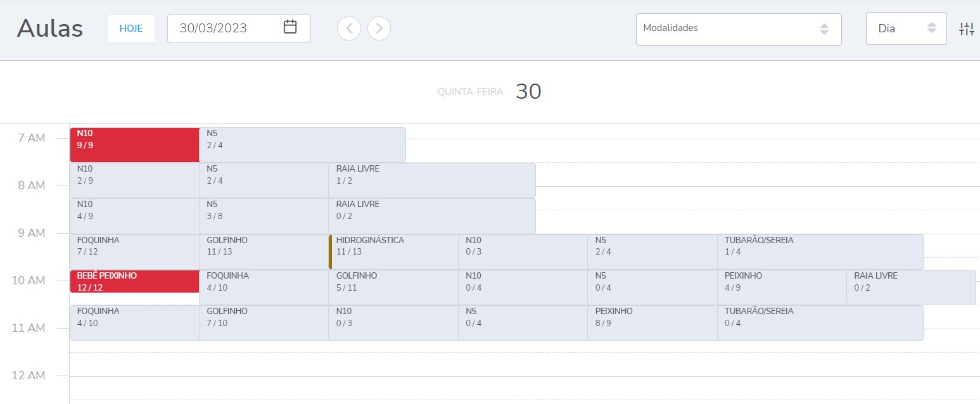Click the QUINTA-FEIRA 30 day header
Viewport: 980px width, 404px height.
489,92
